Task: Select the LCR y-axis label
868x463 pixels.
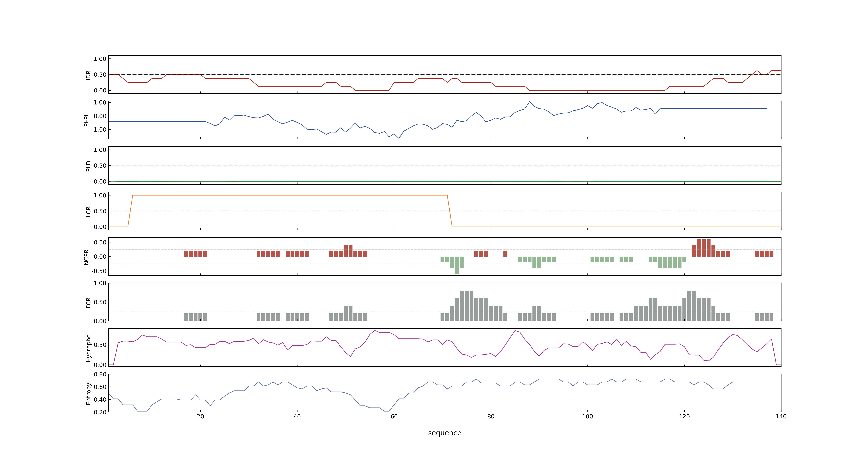Action: point(88,212)
